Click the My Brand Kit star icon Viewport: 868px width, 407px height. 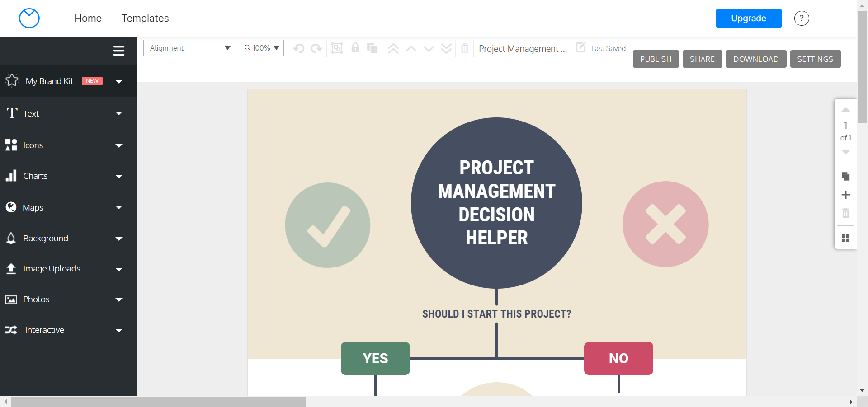(x=12, y=81)
